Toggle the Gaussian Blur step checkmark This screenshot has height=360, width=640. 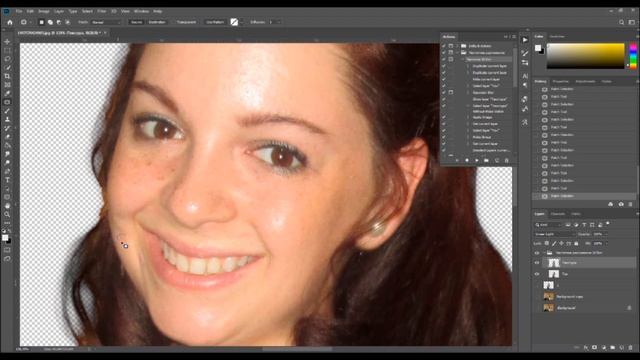tap(444, 93)
